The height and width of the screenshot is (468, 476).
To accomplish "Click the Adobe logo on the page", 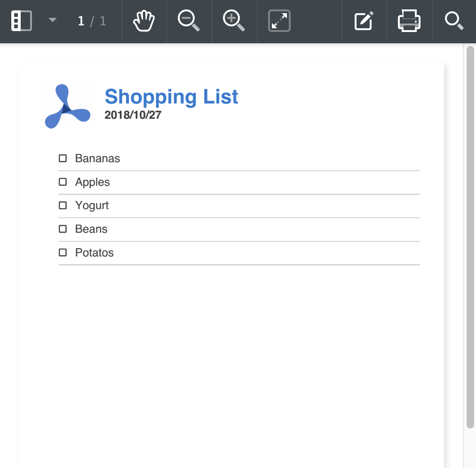I will [x=67, y=106].
